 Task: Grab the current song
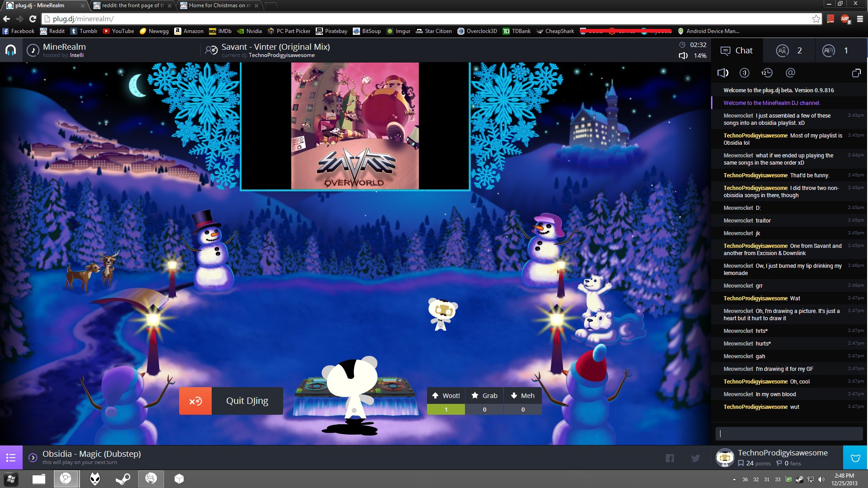484,396
